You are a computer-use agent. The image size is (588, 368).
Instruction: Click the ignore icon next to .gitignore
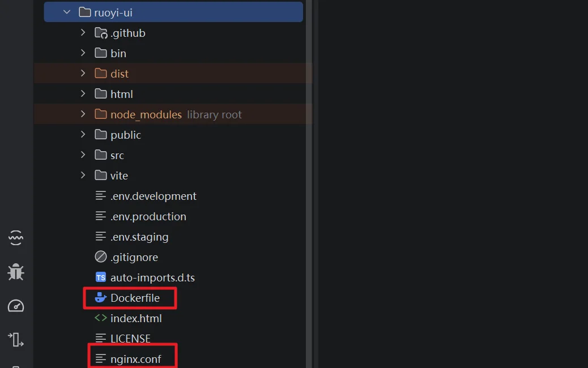click(x=100, y=256)
